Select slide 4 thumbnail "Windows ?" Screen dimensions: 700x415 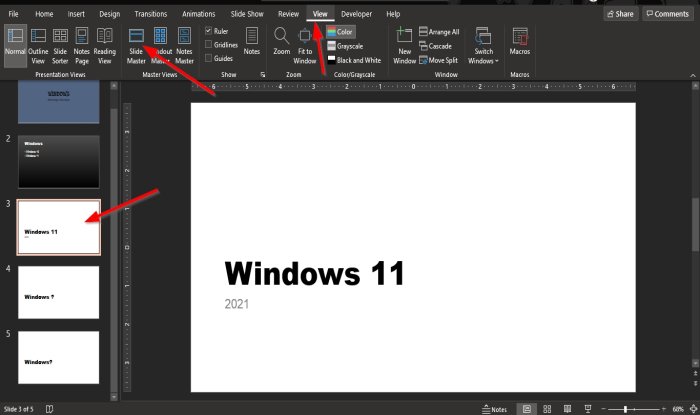(x=58, y=292)
